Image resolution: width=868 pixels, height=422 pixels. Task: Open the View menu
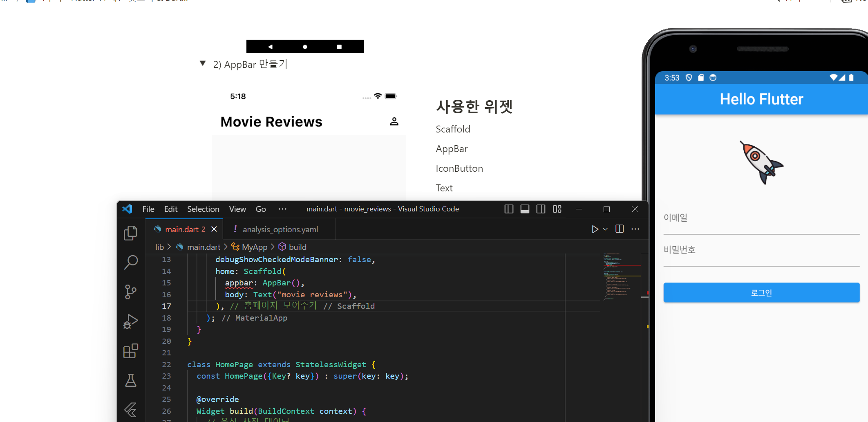[x=237, y=209]
